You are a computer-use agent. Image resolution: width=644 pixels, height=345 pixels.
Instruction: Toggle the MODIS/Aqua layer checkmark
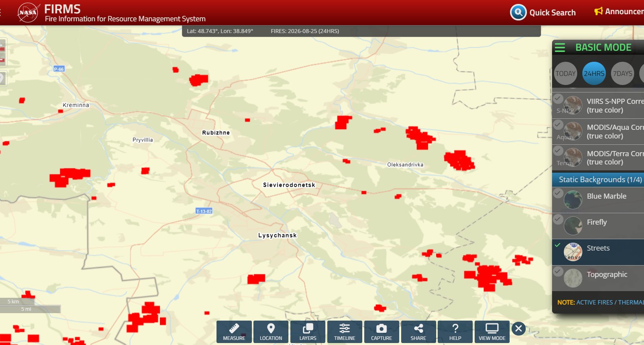click(x=558, y=125)
